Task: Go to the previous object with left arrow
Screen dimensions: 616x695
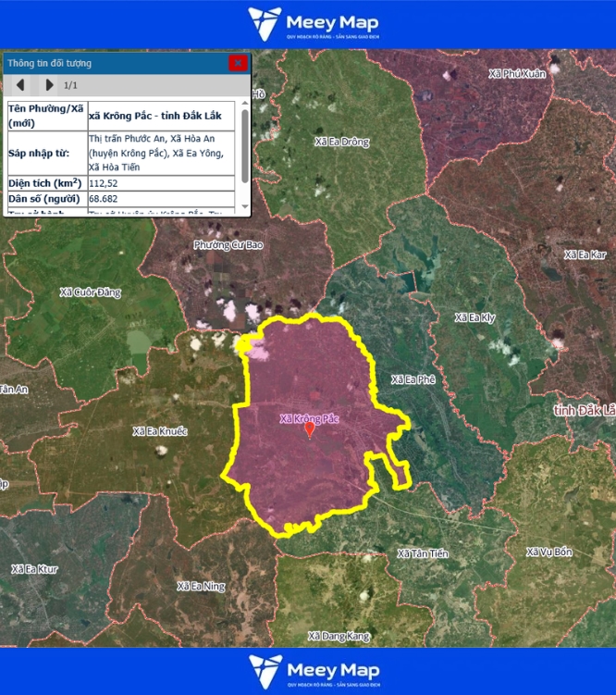Action: (x=20, y=85)
